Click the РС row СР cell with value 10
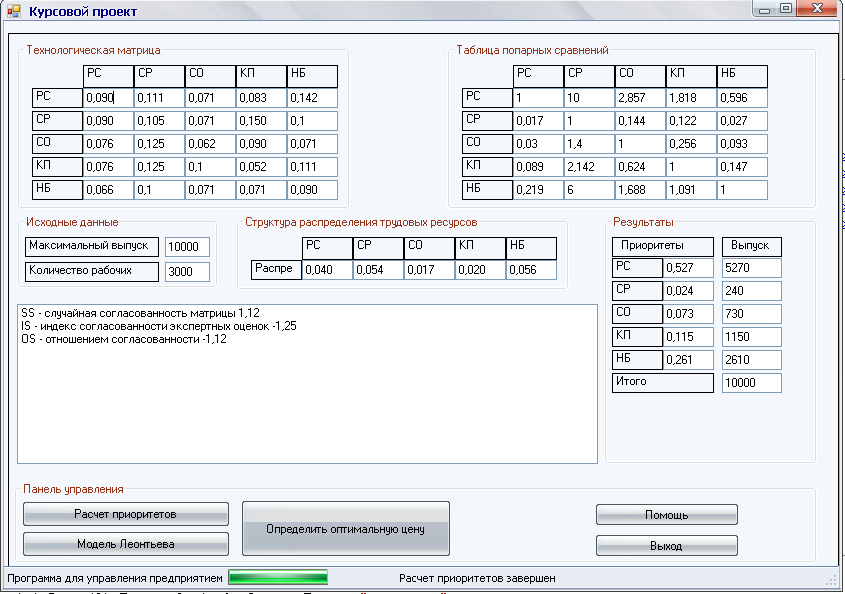Viewport: 845px width, 594px height. (588, 98)
